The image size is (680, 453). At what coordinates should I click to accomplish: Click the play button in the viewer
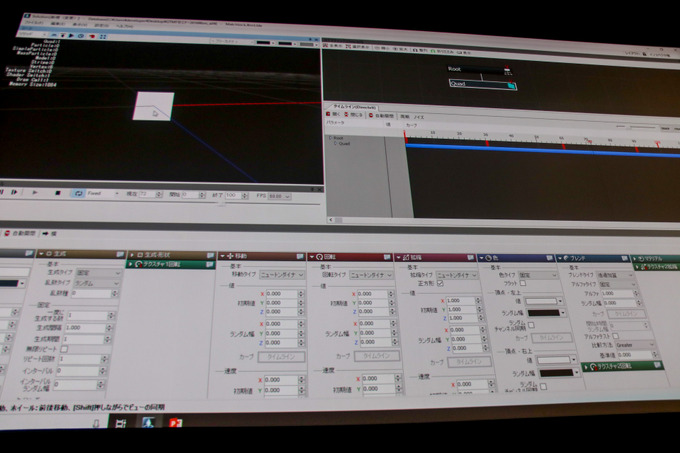tap(36, 193)
